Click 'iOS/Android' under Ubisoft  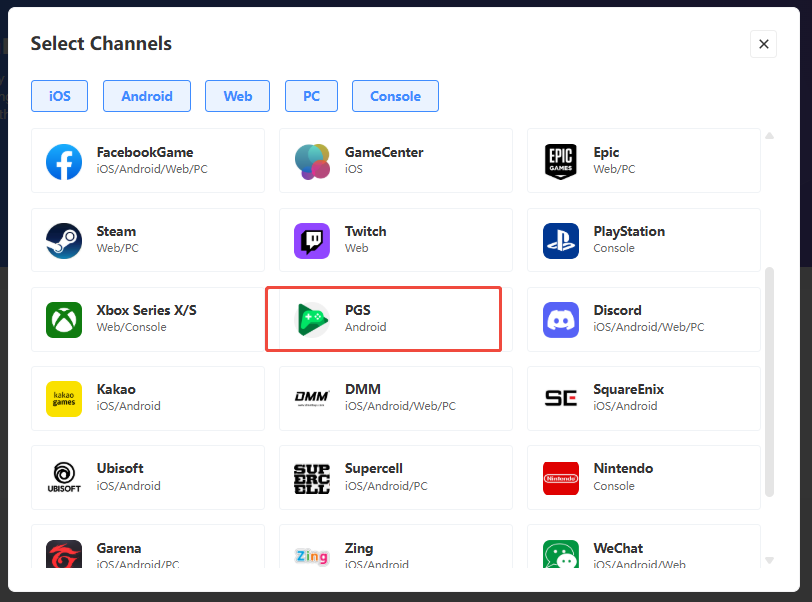(x=128, y=486)
